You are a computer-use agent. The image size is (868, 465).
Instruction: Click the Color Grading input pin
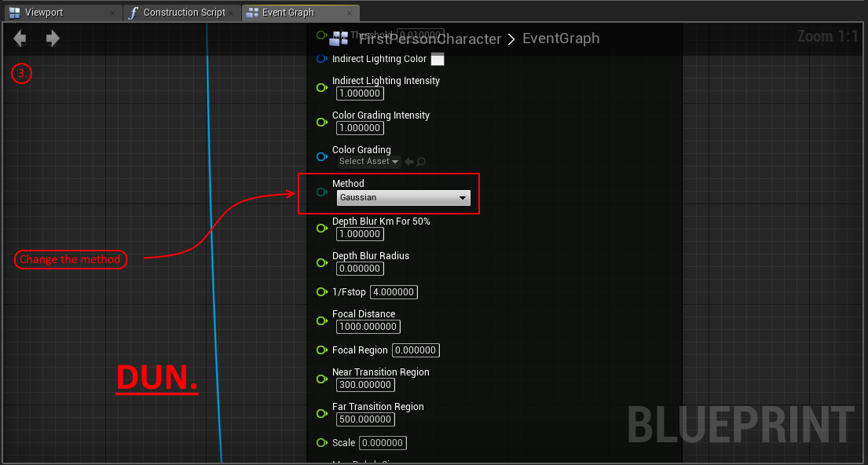click(x=321, y=156)
